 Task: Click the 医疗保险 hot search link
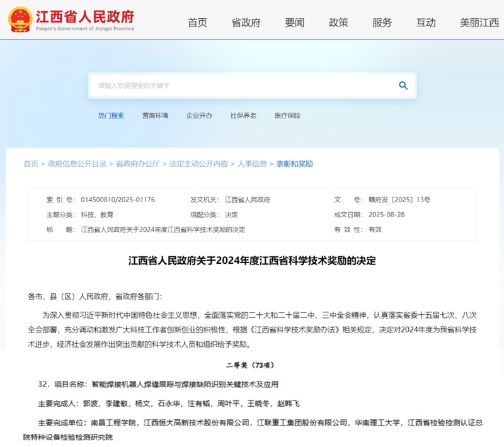(x=287, y=116)
